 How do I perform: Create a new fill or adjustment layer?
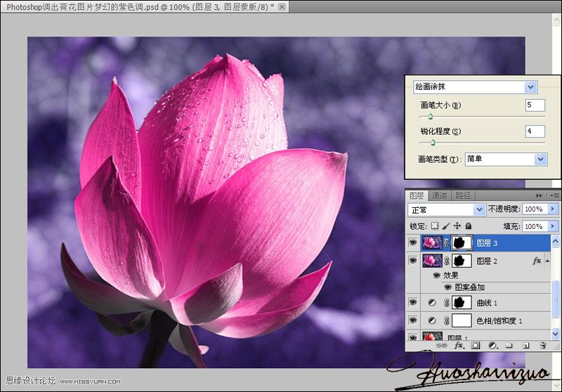(x=493, y=346)
